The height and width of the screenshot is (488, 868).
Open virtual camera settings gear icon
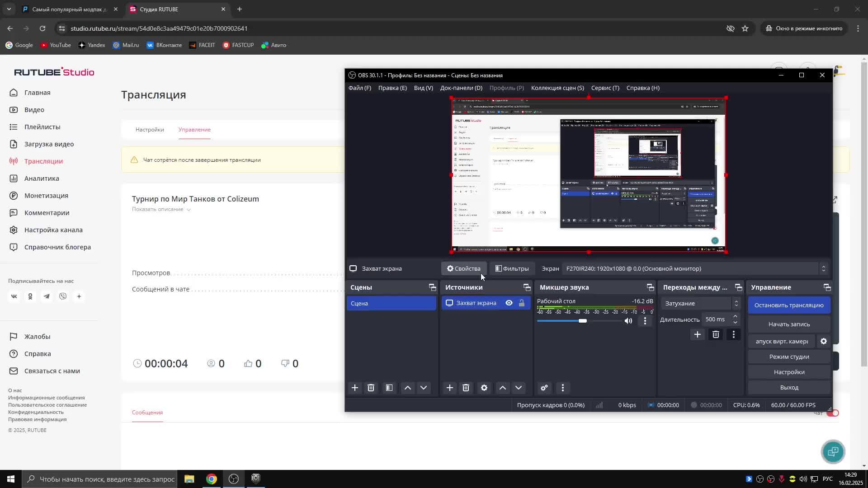(824, 341)
